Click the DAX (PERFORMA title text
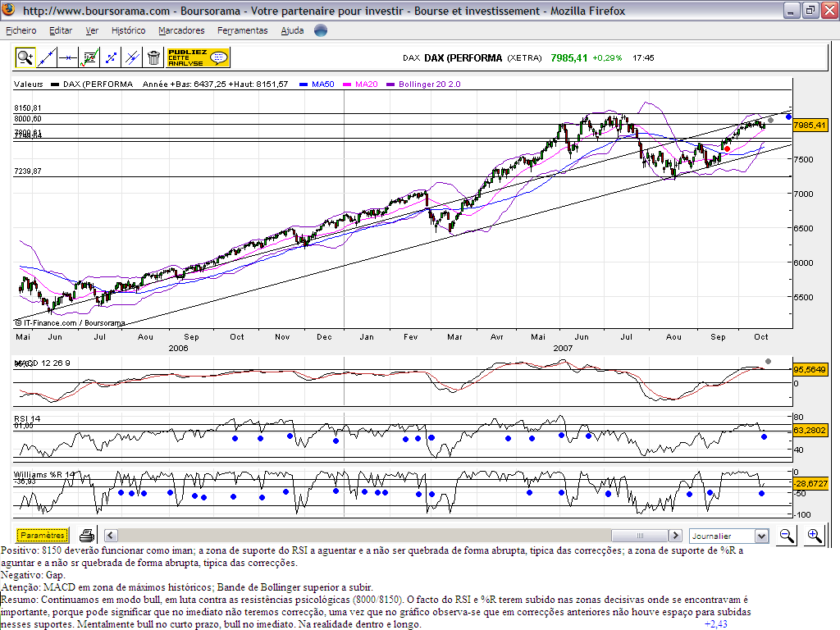 point(463,58)
